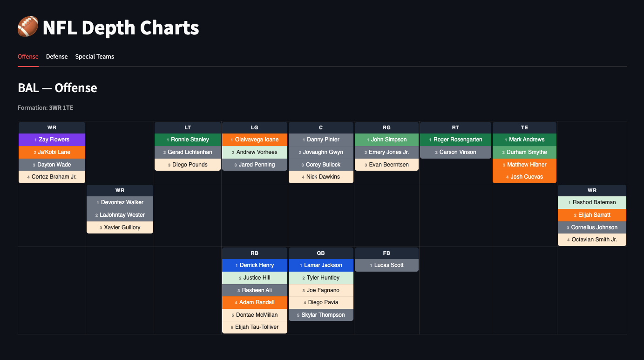The width and height of the screenshot is (644, 360).
Task: Click the BAL — Offense heading
Action: click(57, 88)
